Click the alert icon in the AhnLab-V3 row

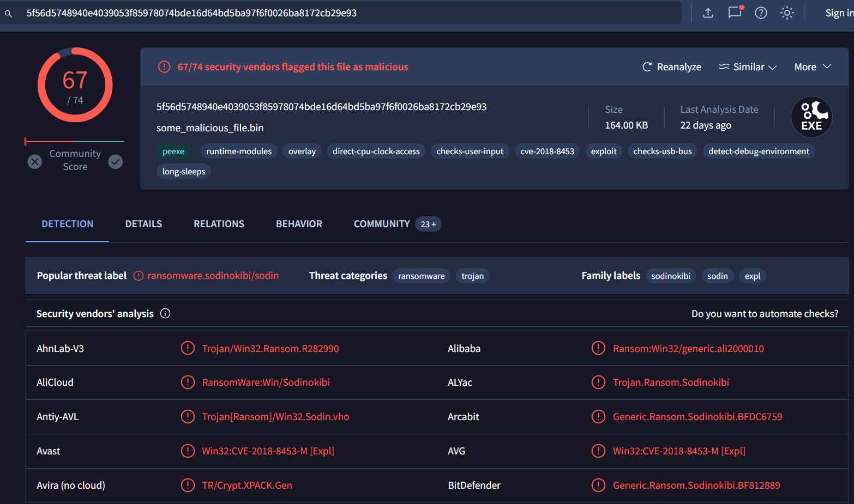point(188,348)
